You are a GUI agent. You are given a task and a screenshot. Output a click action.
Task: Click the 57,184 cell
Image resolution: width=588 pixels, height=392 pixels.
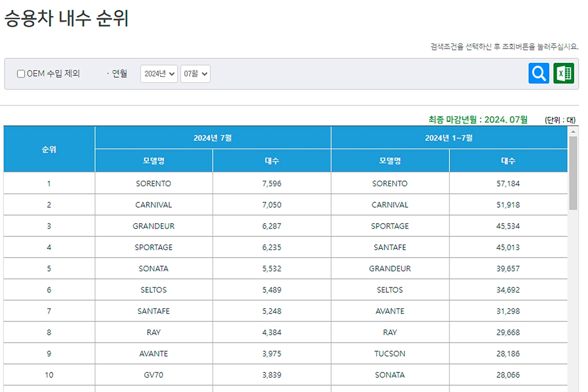tap(508, 183)
